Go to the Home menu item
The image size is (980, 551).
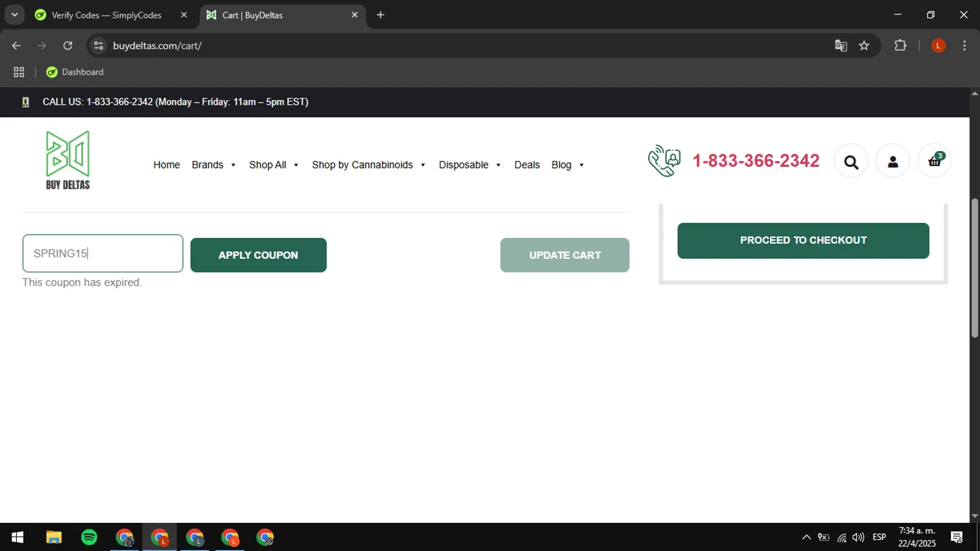[x=167, y=165]
